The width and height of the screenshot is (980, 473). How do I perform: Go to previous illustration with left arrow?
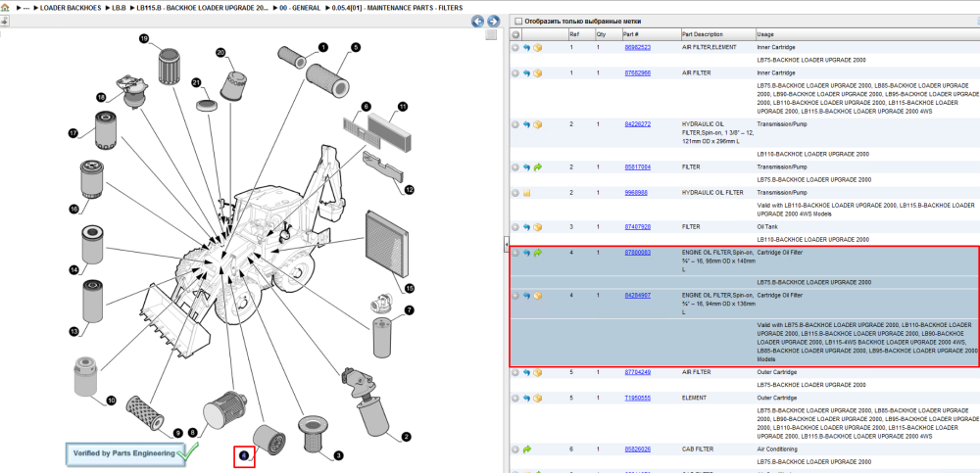point(477,22)
